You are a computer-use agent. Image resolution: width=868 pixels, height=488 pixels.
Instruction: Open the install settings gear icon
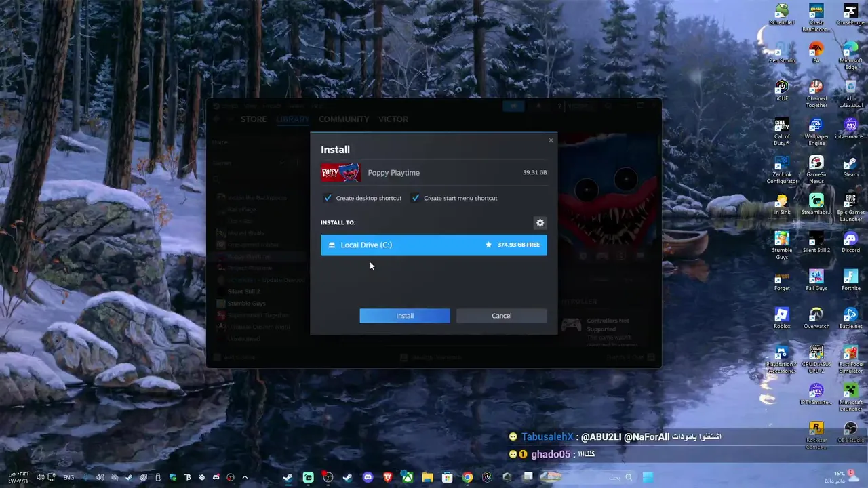540,222
